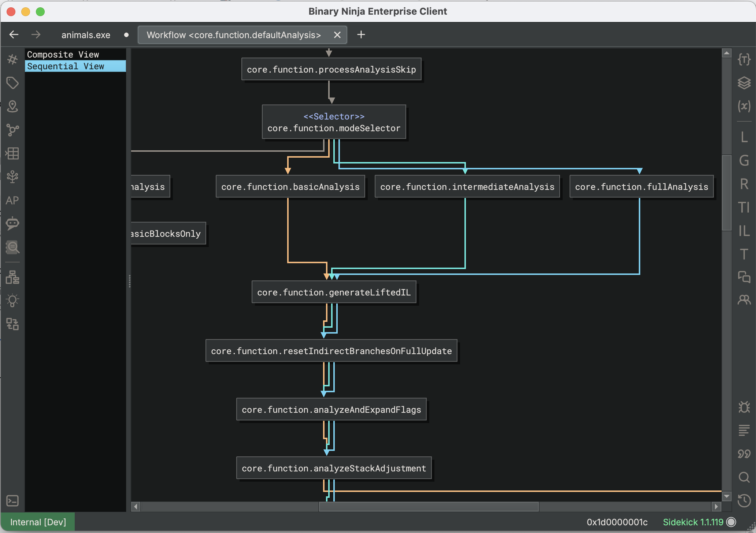Screen dimensions: 756x533
Task: Open the Cross References branch icon
Action: (12, 130)
